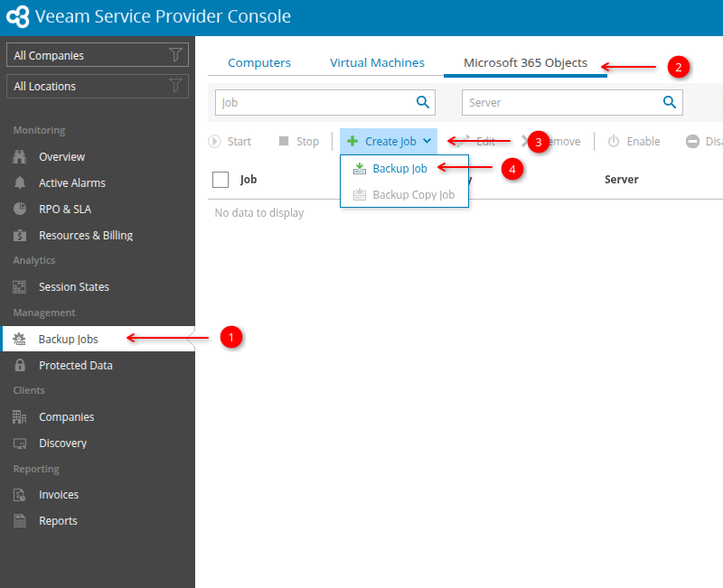723x588 pixels.
Task: Click the magnifier icon in Server search field
Action: [x=670, y=102]
